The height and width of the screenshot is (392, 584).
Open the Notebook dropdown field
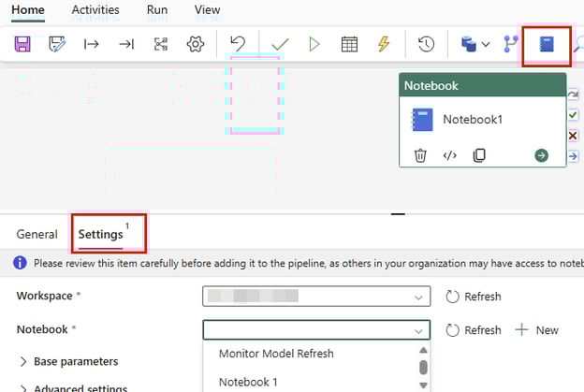click(315, 330)
